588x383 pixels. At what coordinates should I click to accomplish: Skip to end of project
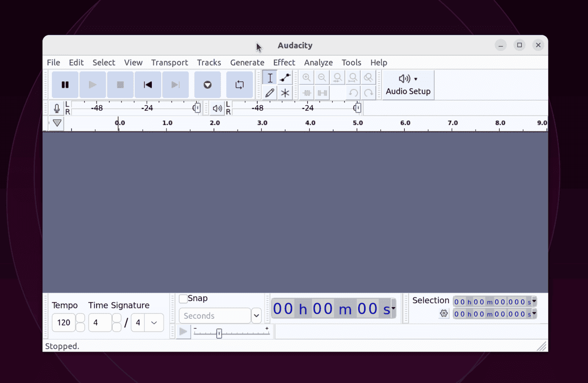coord(175,85)
